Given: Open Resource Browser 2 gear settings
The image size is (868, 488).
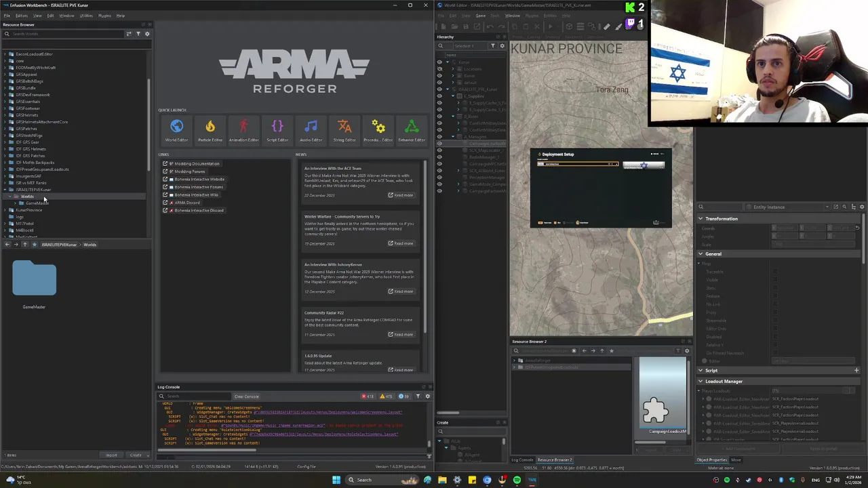Looking at the screenshot, I should [x=687, y=351].
